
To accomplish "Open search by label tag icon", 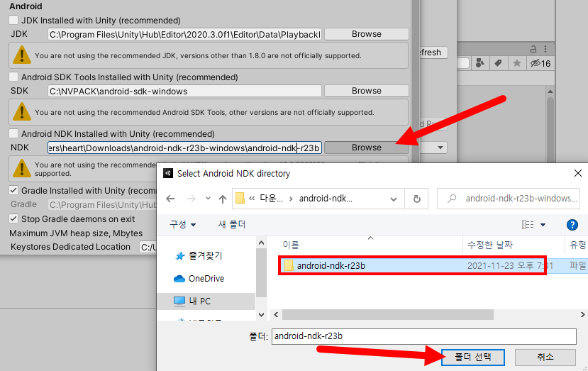I will 499,63.
